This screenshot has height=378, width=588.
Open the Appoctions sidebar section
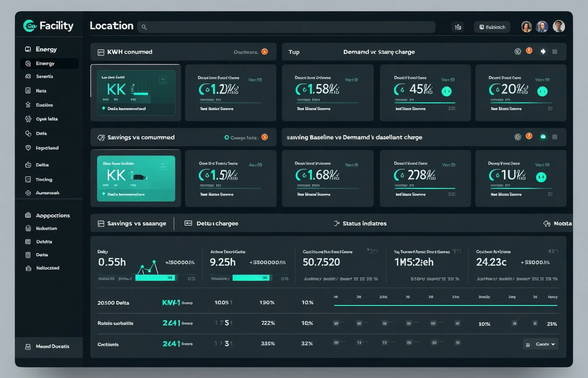click(52, 215)
